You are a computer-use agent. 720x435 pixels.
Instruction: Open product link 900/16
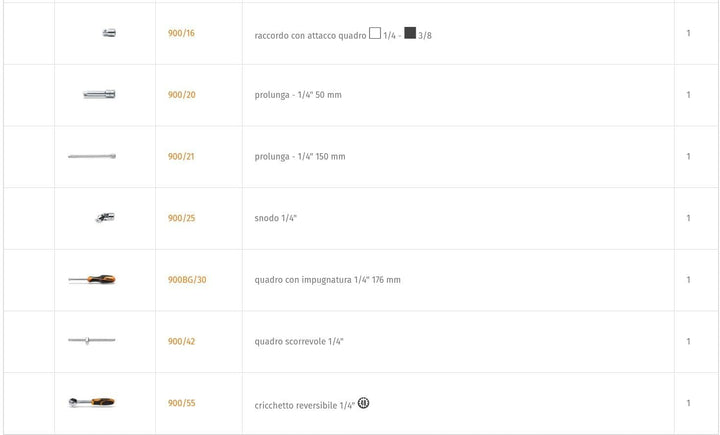(x=181, y=33)
